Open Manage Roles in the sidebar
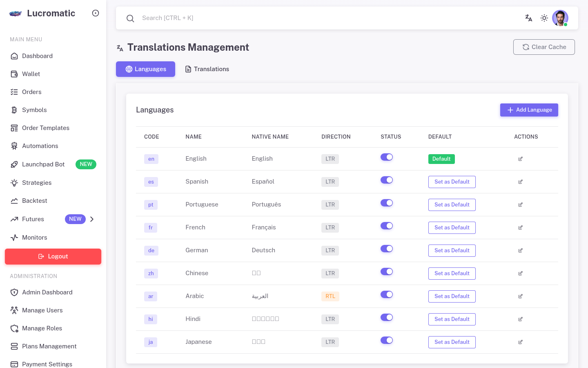This screenshot has height=368, width=588. 42,328
